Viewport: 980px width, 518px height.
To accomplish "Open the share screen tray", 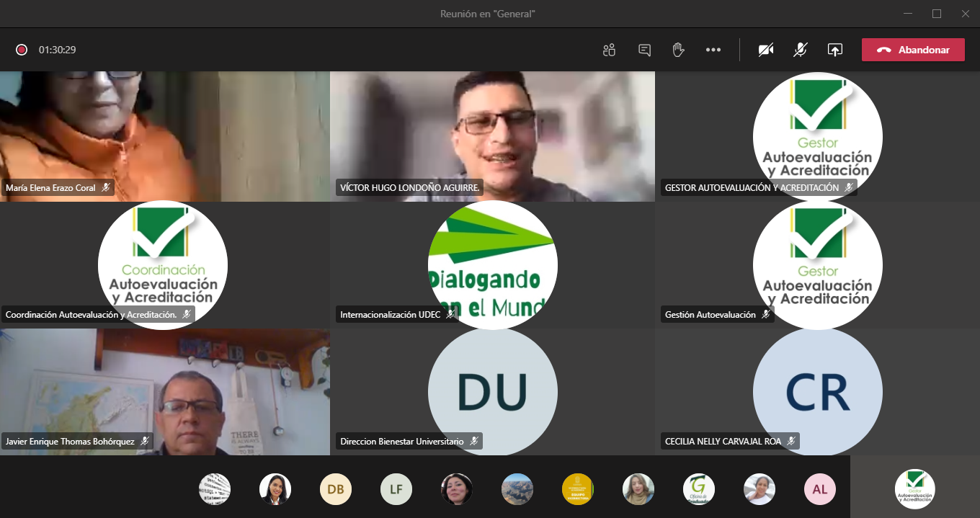I will (x=834, y=50).
